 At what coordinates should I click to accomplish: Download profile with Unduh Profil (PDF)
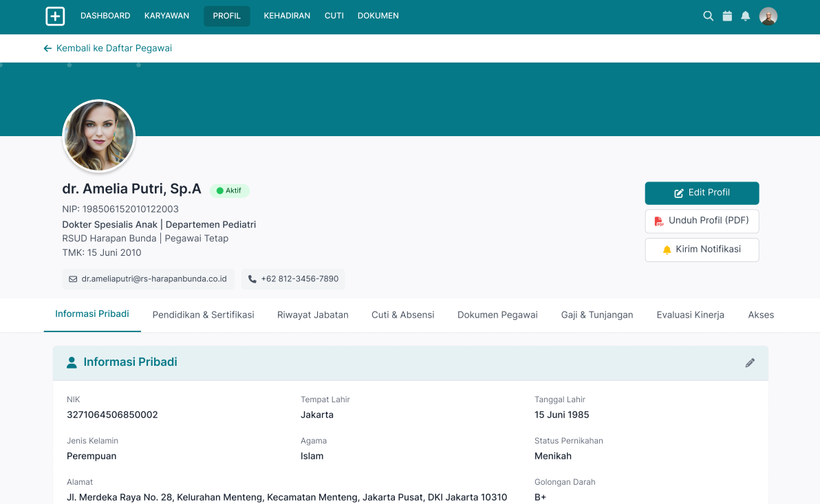pyautogui.click(x=702, y=221)
